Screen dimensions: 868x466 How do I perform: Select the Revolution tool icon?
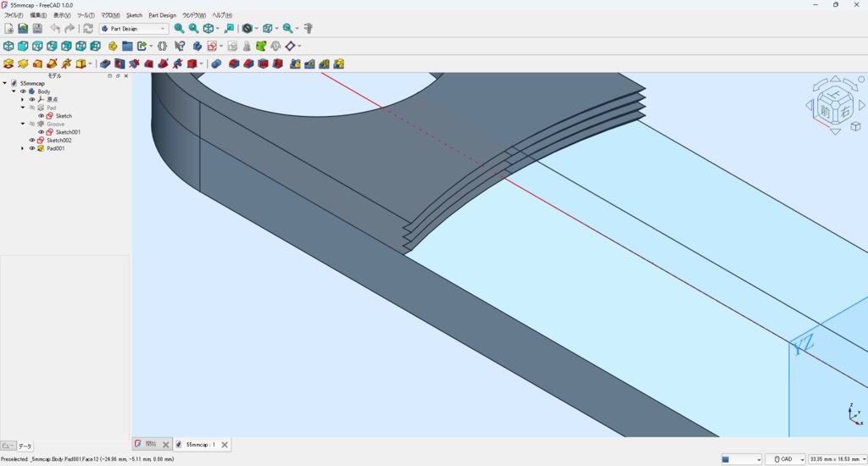[x=23, y=64]
